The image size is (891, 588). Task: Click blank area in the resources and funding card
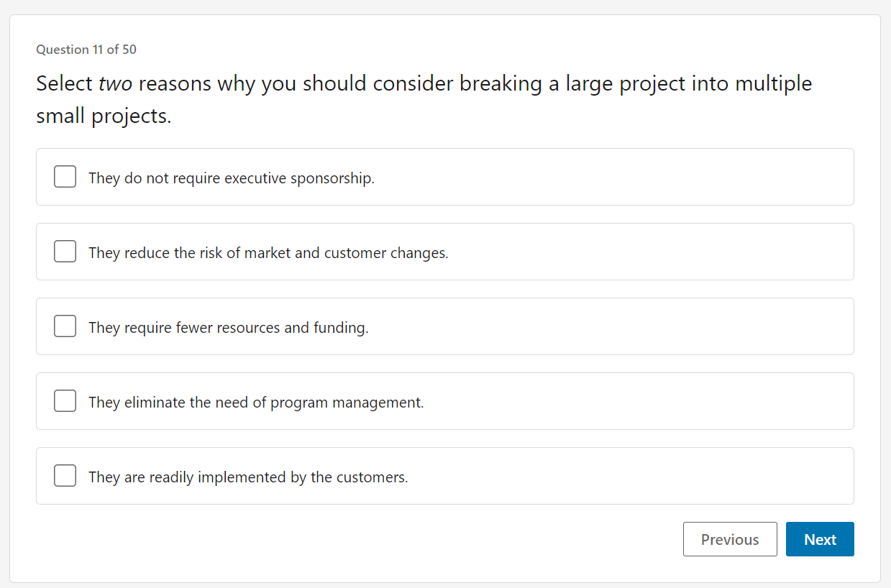611,326
